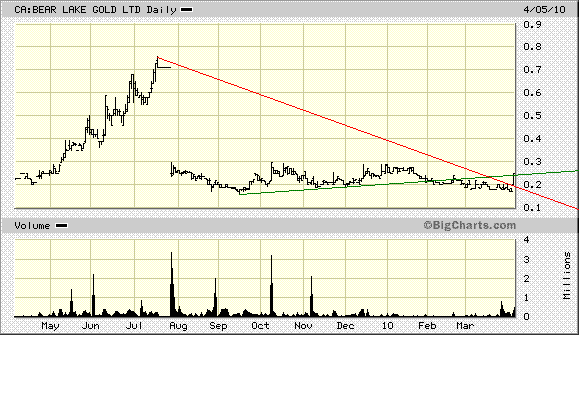Select the Aug month label
The width and height of the screenshot is (579, 405).
tap(178, 326)
